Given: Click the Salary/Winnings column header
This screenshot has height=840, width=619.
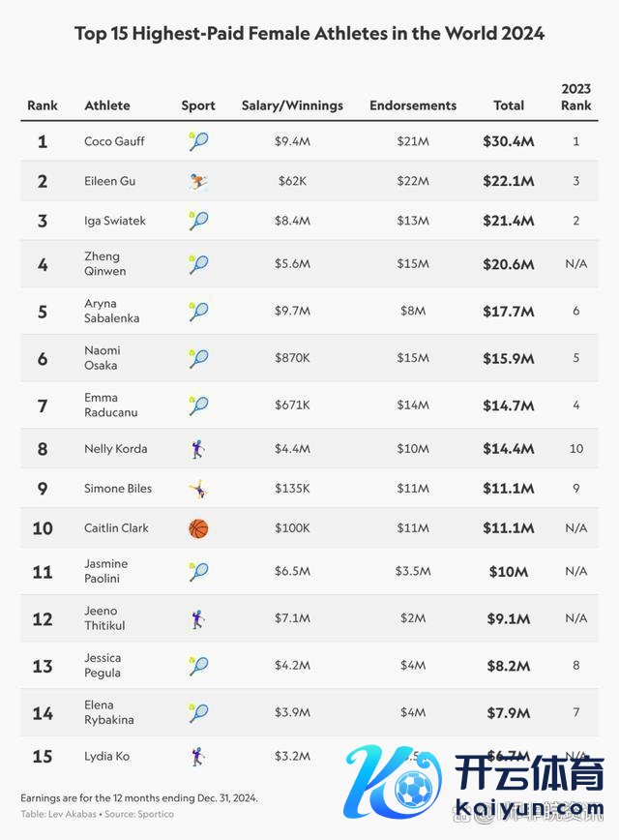Looking at the screenshot, I should (x=292, y=105).
